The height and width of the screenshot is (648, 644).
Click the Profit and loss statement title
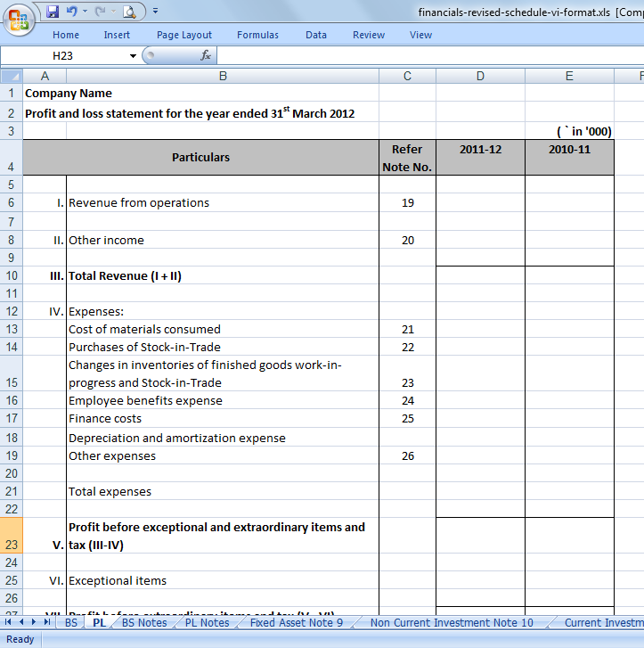click(x=190, y=113)
